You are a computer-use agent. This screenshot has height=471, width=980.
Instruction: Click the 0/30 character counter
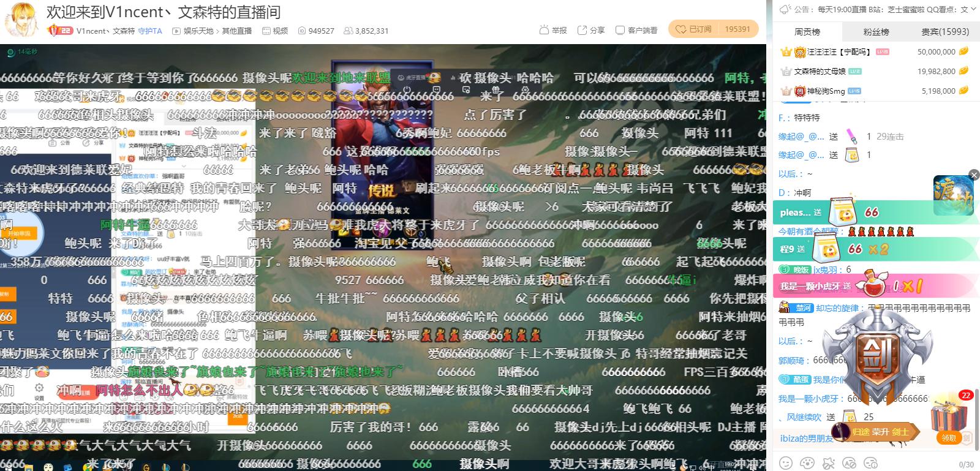click(x=966, y=464)
